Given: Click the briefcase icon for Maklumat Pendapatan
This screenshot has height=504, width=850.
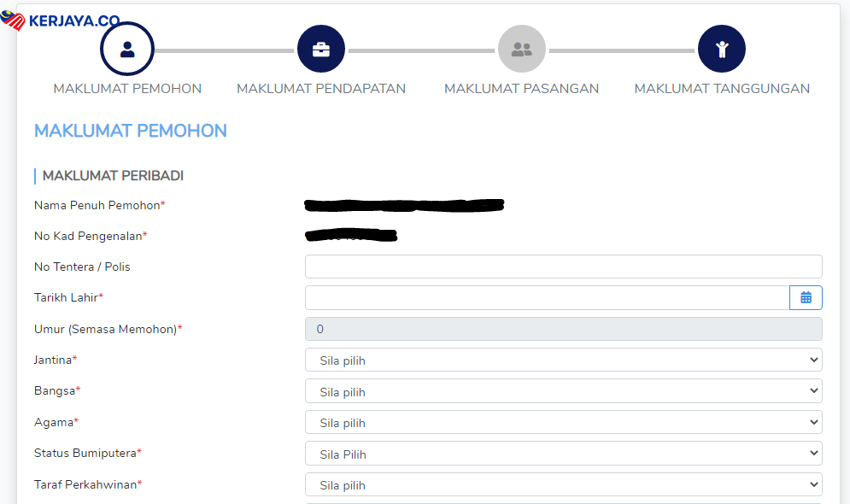Looking at the screenshot, I should (x=321, y=49).
